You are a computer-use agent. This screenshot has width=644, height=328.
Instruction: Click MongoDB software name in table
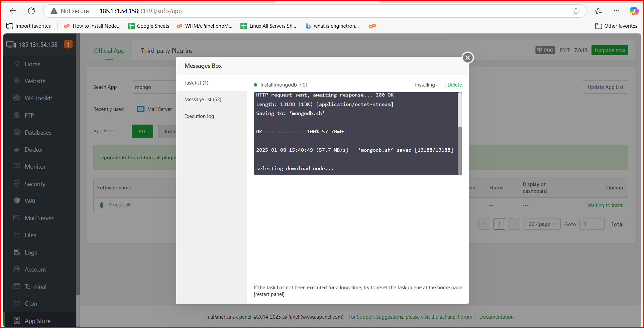pos(119,205)
